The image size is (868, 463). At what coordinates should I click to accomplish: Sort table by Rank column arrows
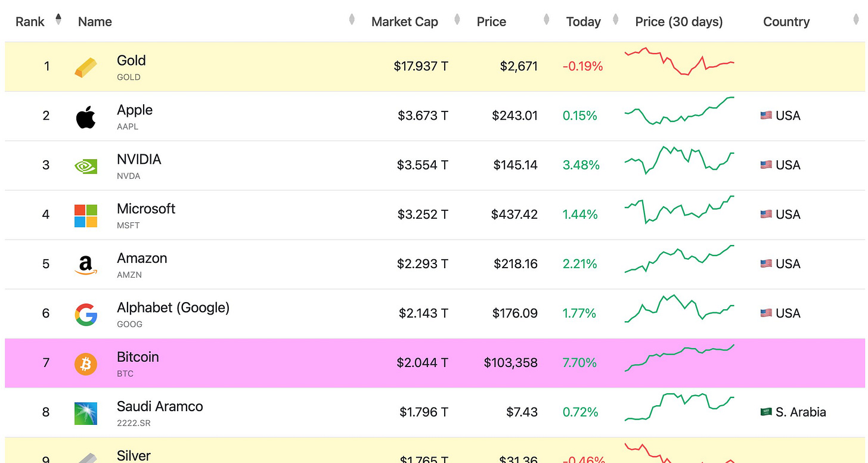click(58, 19)
